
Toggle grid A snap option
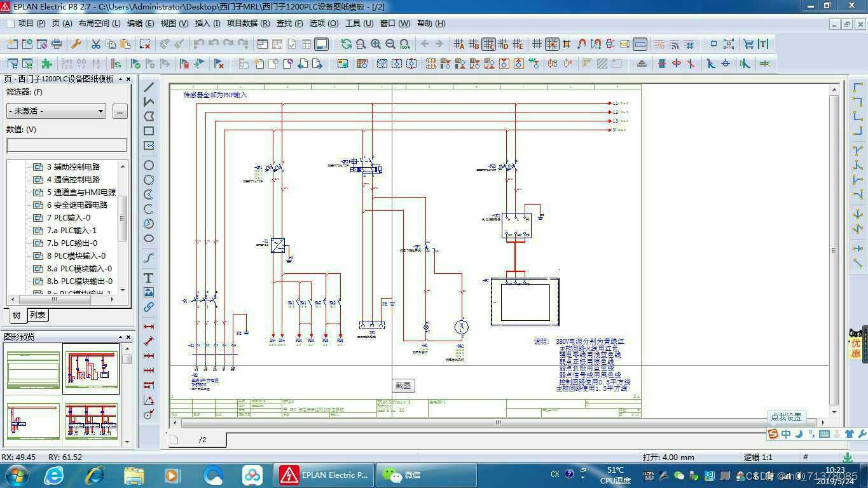(x=459, y=44)
